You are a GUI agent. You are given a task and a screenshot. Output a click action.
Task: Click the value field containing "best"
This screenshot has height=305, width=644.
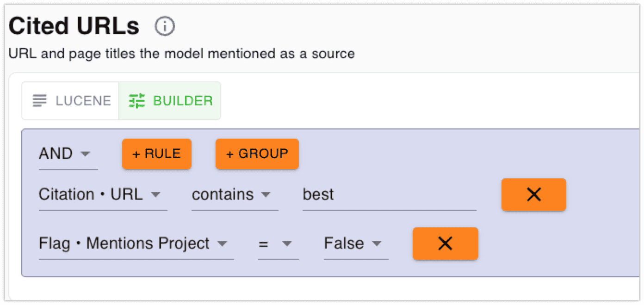click(389, 195)
